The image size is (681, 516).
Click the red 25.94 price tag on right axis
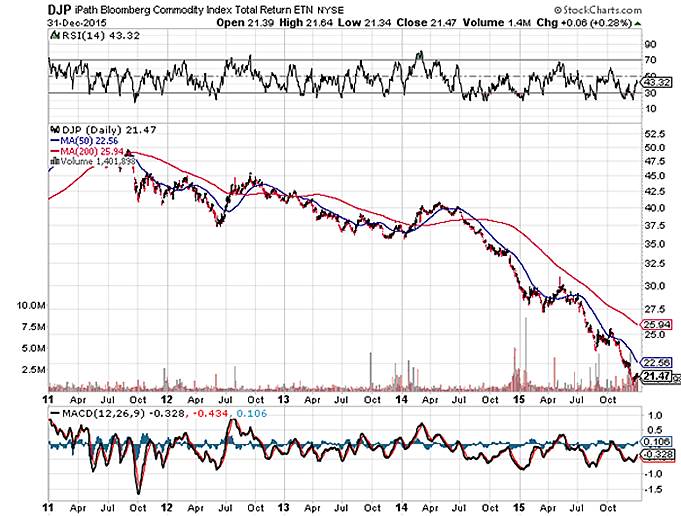pyautogui.click(x=655, y=325)
